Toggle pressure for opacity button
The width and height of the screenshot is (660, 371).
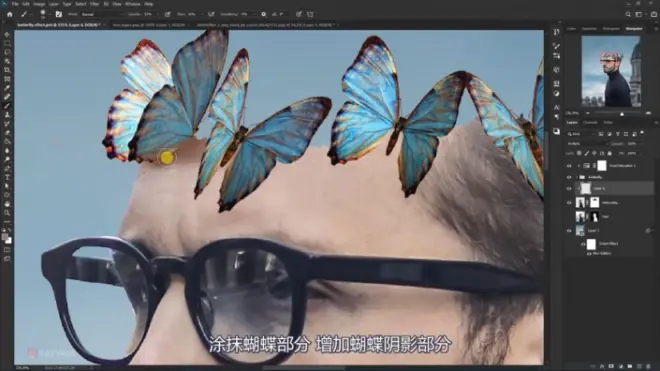[x=168, y=14]
